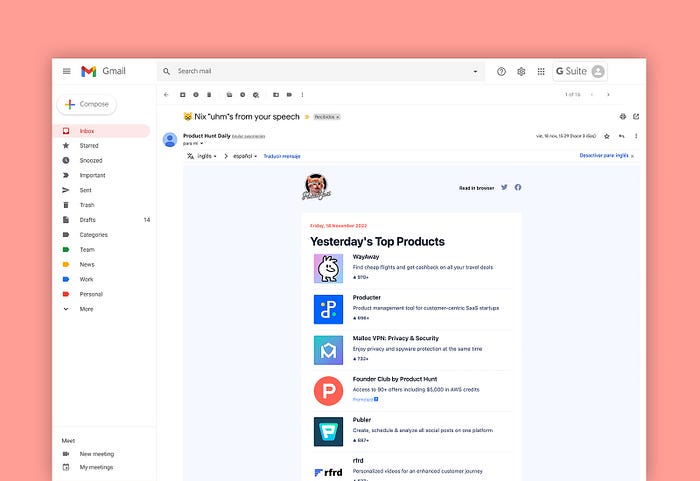Select the green Team label
Image resolution: width=700 pixels, height=481 pixels.
tap(87, 250)
